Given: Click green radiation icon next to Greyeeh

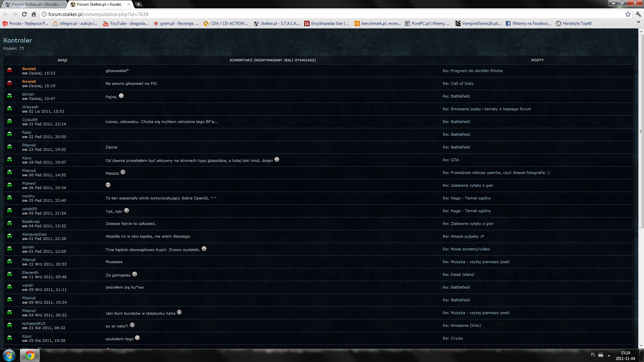Looking at the screenshot, I should click(9, 109).
